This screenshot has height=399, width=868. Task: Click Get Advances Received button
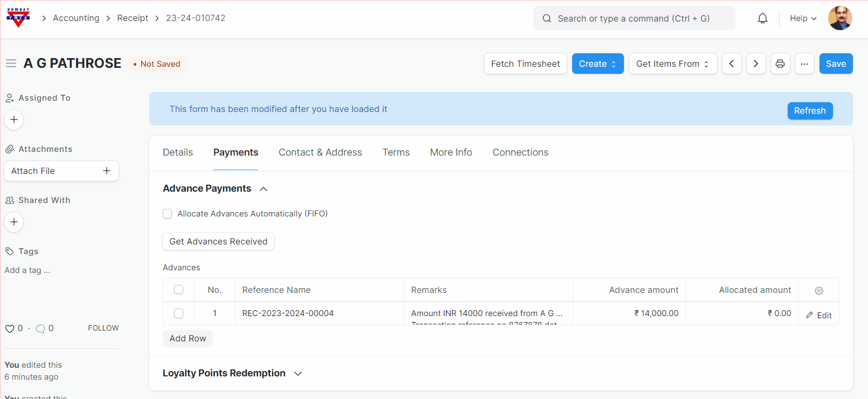pos(218,241)
